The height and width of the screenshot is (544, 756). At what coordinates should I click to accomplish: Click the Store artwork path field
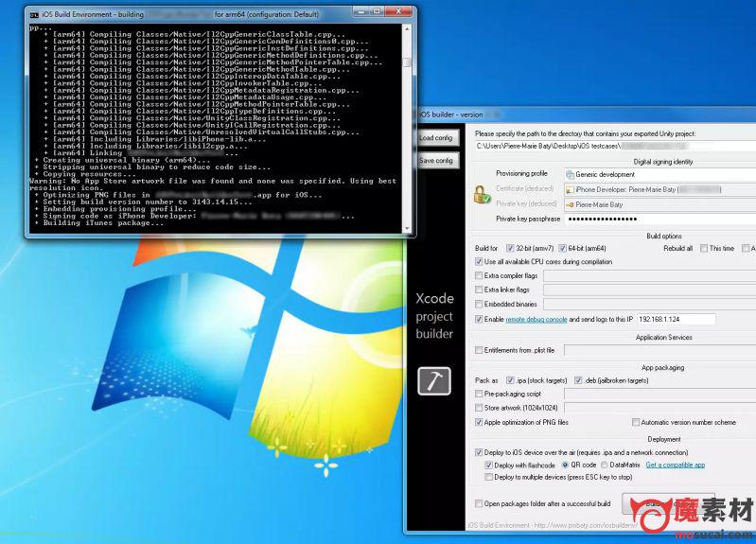pos(659,408)
